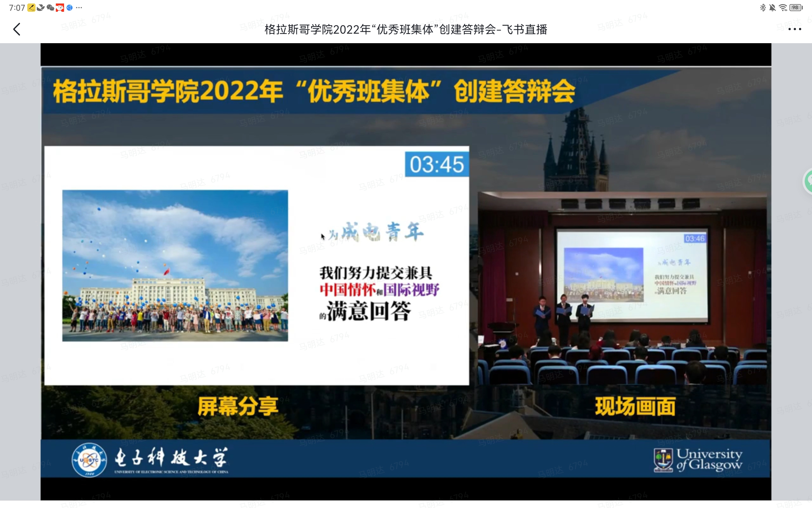Tap the WeChat notification icon in the status bar
The width and height of the screenshot is (812, 508).
click(x=50, y=7)
